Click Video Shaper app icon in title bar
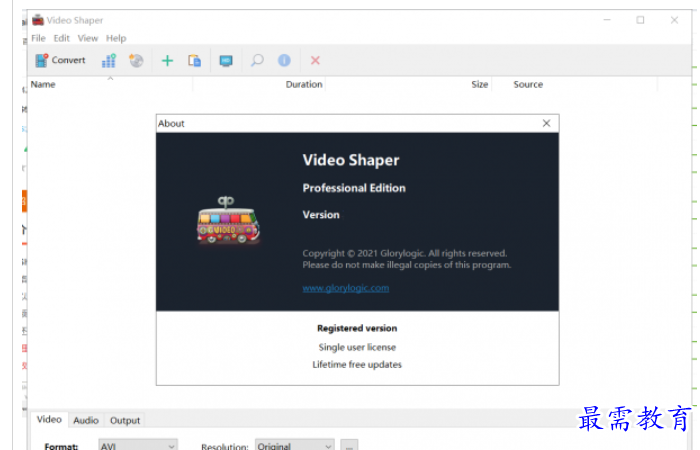 (38, 20)
